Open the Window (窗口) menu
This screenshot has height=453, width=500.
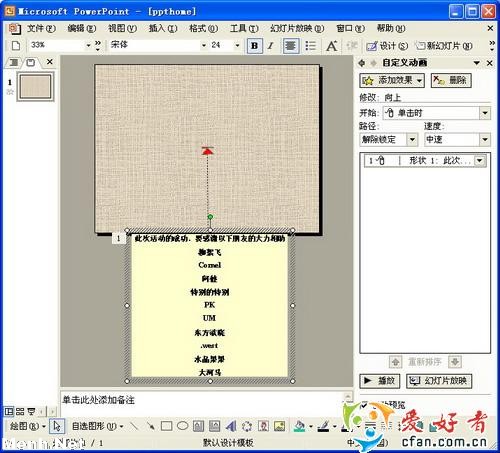(351, 29)
